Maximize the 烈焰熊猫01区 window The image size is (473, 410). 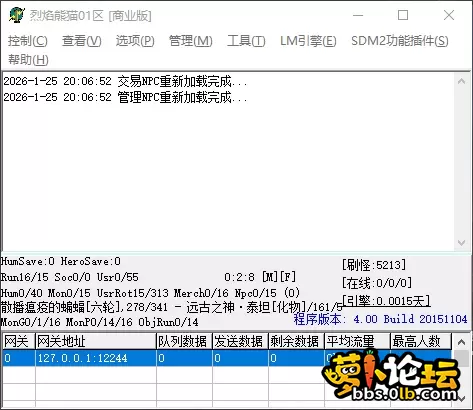(x=403, y=15)
